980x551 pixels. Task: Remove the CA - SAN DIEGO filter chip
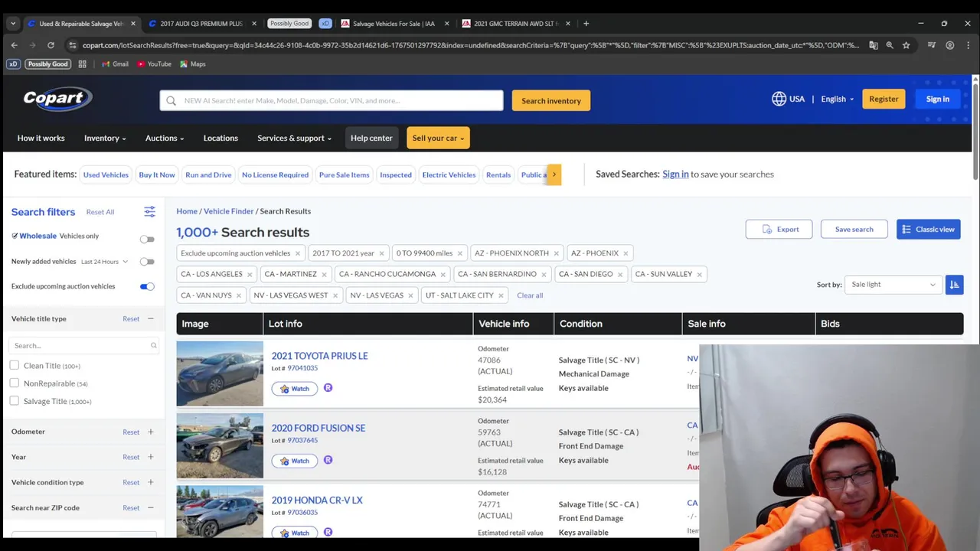619,274
